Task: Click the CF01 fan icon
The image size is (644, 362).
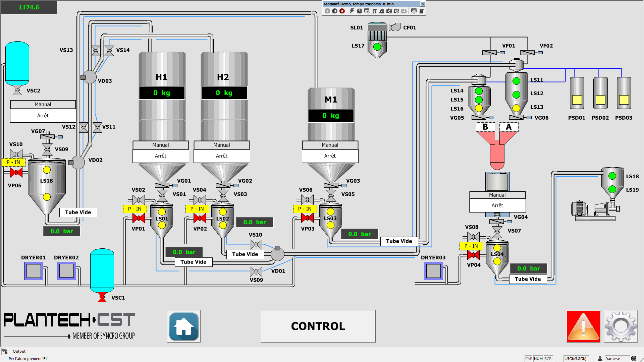Action: (x=395, y=27)
